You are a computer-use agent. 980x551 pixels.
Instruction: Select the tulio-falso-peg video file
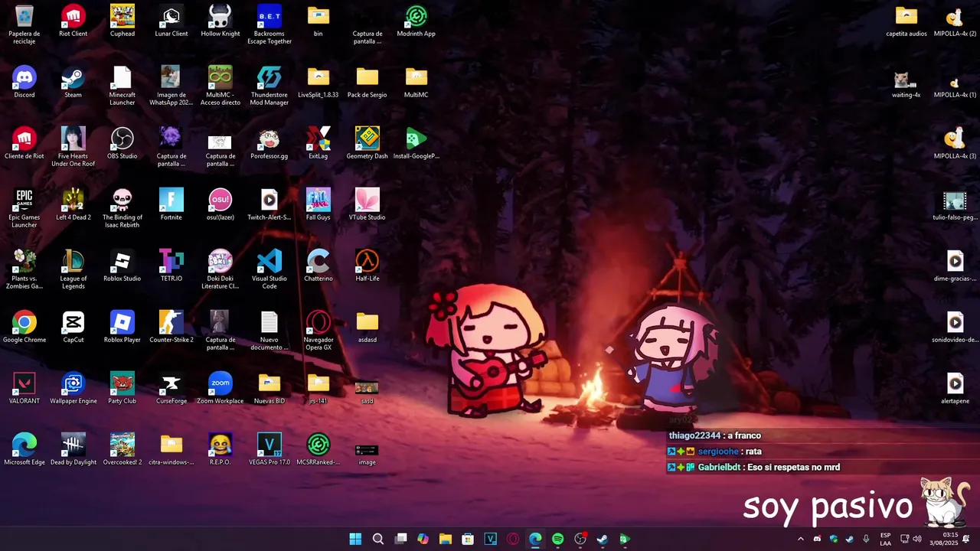(955, 204)
